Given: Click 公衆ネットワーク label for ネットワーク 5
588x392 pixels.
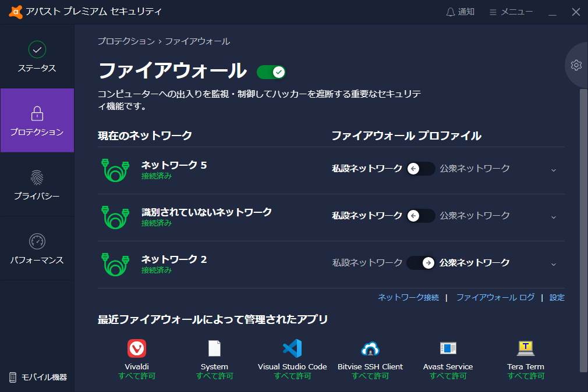Looking at the screenshot, I should pyautogui.click(x=474, y=169).
